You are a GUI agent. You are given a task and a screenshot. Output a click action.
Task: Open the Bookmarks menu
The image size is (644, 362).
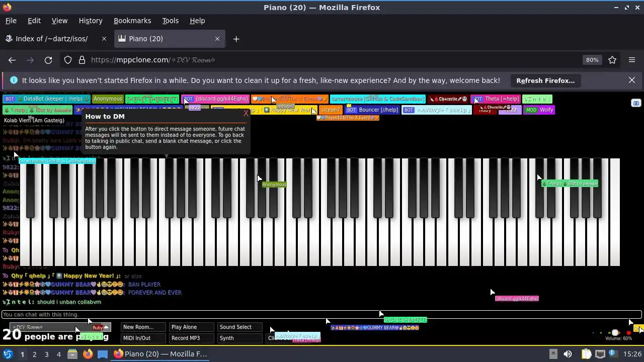click(132, 21)
